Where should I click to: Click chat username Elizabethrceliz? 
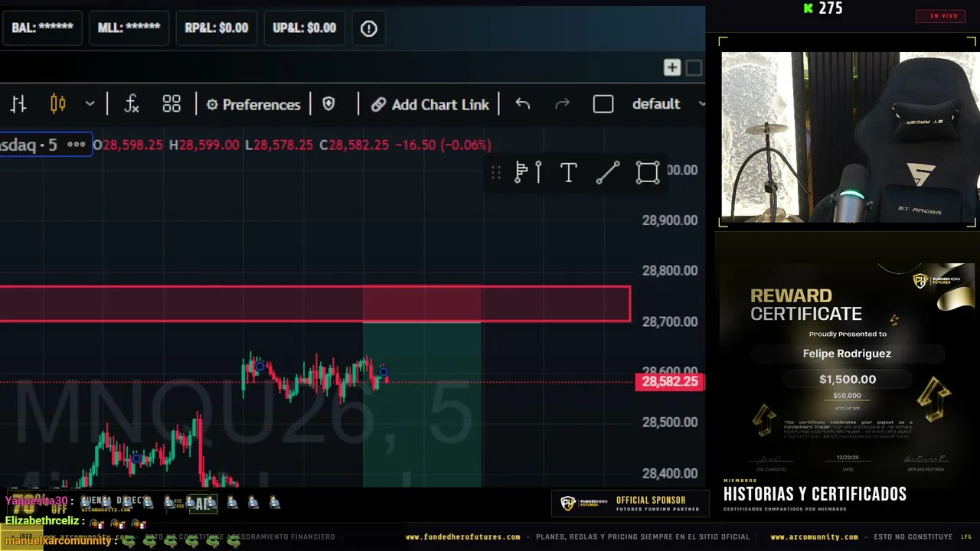(x=43, y=520)
